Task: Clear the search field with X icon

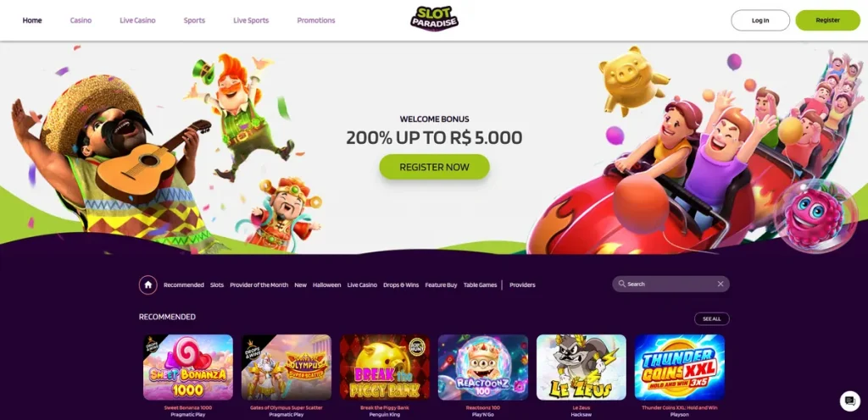Action: [x=721, y=284]
